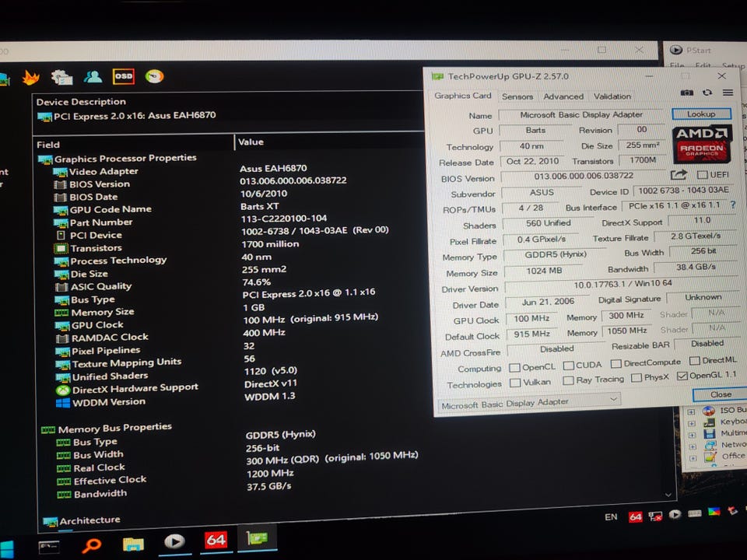Screen dimensions: 747x560
Task: Click the tray keyboard icon
Action: [x=695, y=513]
